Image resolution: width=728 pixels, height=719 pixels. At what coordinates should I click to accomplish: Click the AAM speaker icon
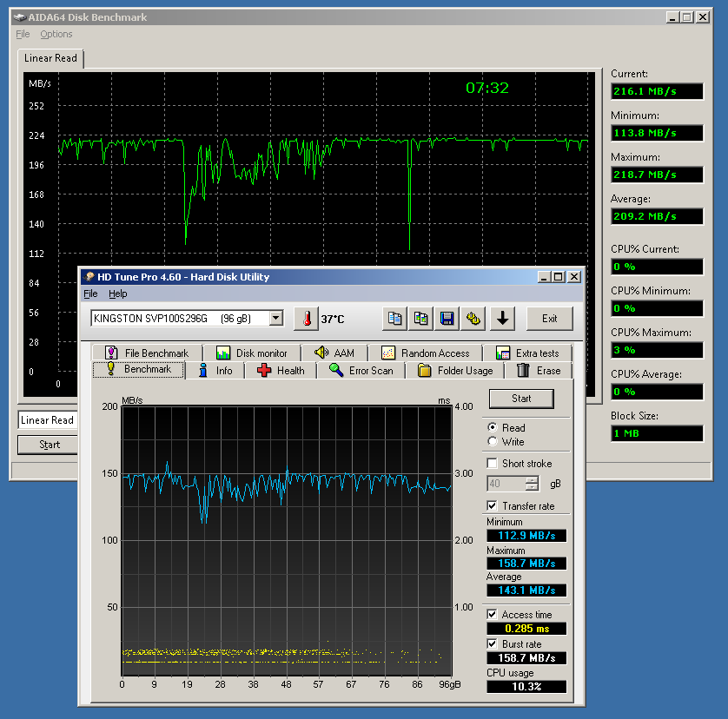point(321,353)
